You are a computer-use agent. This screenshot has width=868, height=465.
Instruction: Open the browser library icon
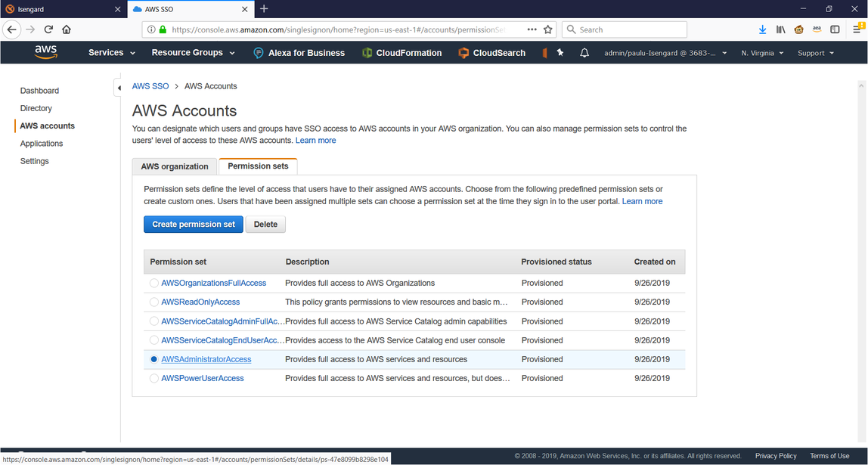tap(780, 29)
